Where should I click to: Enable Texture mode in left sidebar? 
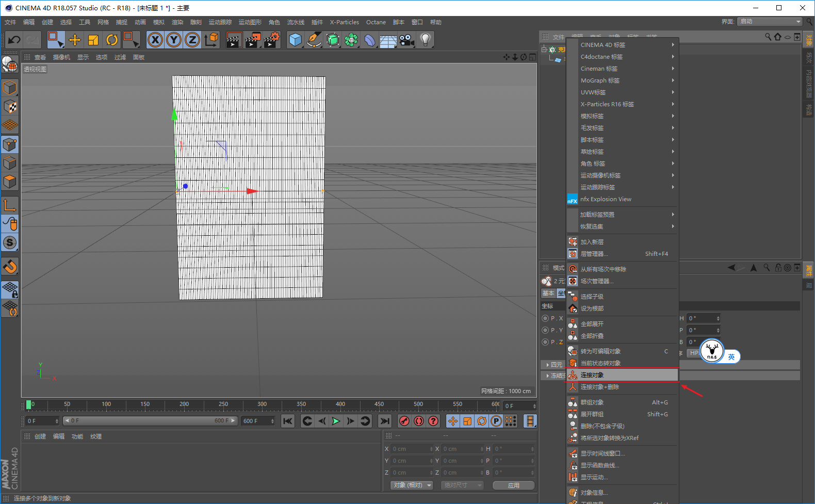10,107
